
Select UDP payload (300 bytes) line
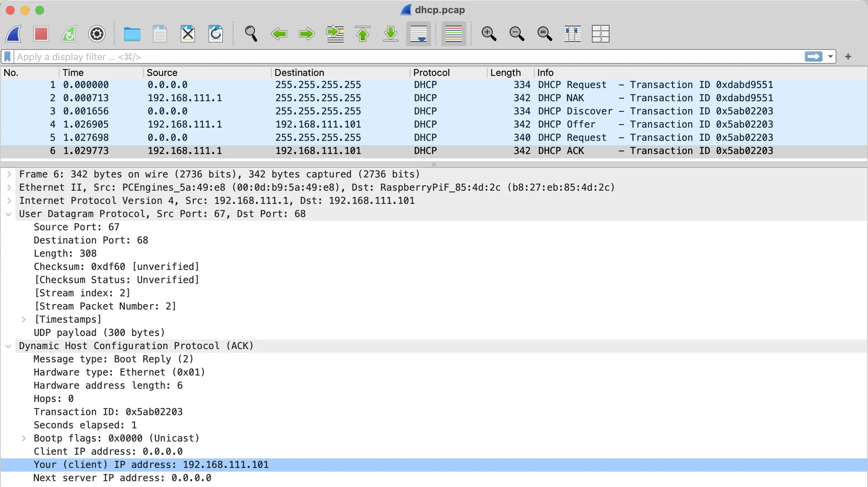pos(99,333)
